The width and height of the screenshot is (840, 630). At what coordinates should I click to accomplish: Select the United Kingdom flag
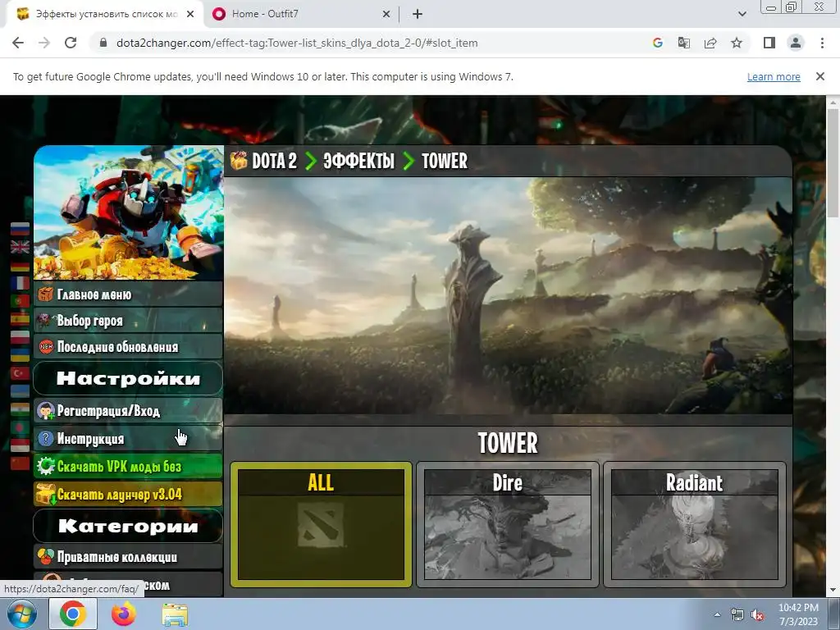coord(20,247)
